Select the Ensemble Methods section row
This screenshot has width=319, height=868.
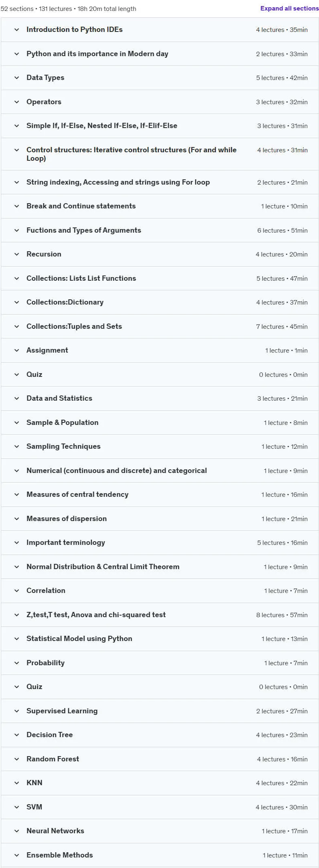pyautogui.click(x=160, y=855)
